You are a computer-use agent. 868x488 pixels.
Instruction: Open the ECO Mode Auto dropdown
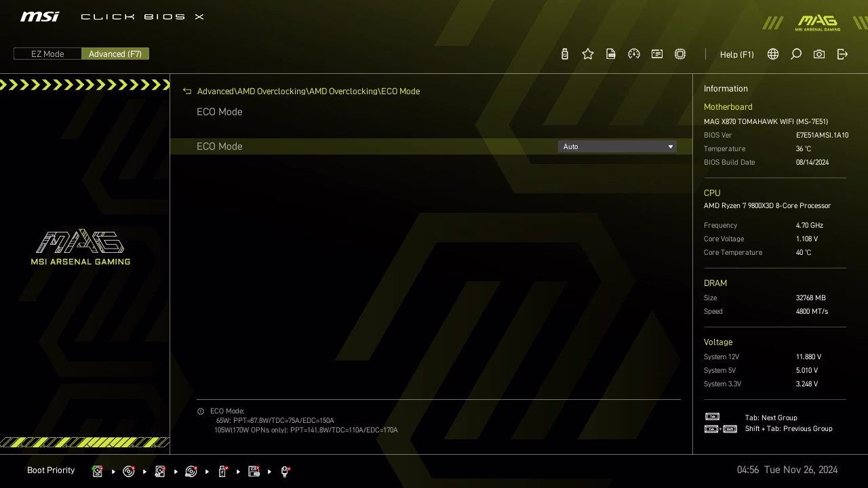617,146
